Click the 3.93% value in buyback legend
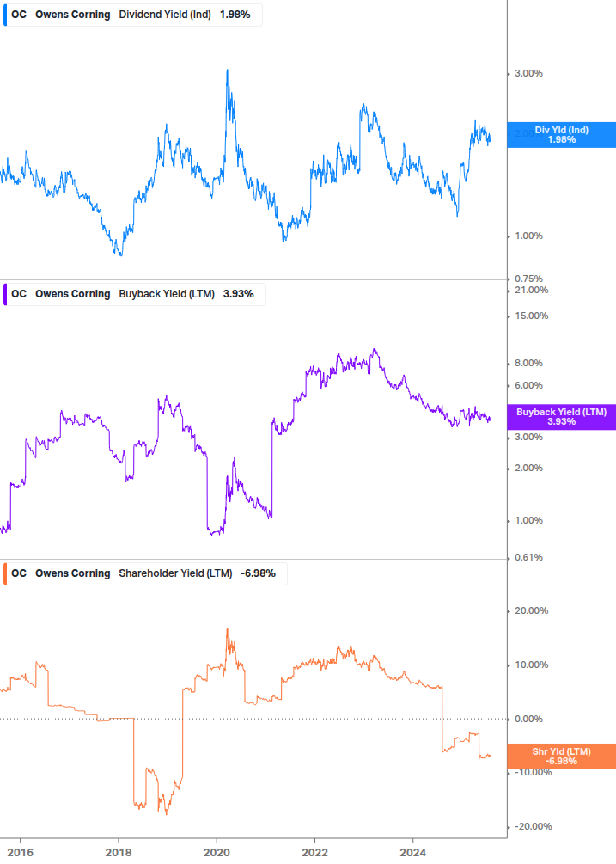This screenshot has width=616, height=864. 238,294
